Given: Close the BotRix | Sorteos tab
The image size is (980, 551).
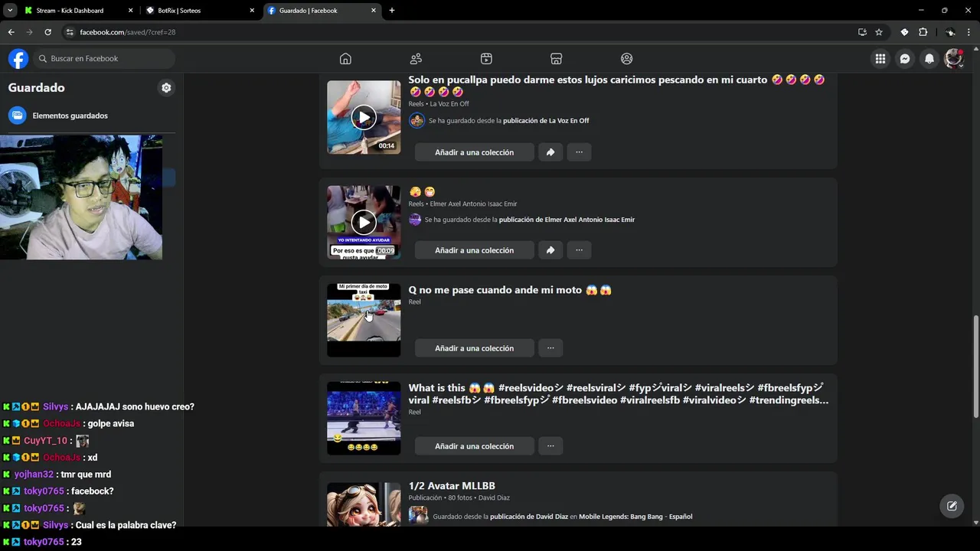Looking at the screenshot, I should pyautogui.click(x=252, y=11).
